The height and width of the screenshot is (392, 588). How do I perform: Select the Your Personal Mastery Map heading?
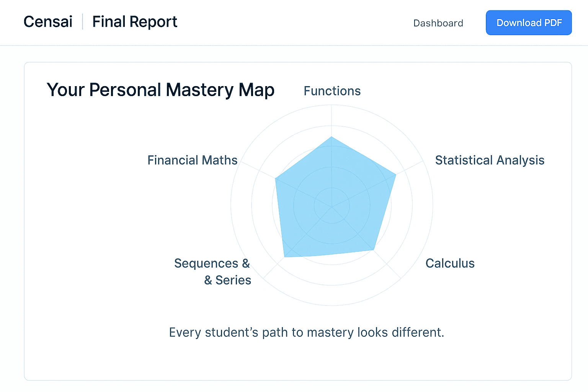point(160,90)
